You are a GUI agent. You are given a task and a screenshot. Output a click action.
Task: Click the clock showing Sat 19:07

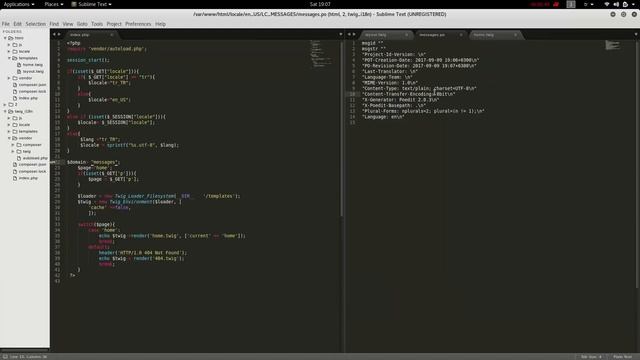[x=320, y=4]
